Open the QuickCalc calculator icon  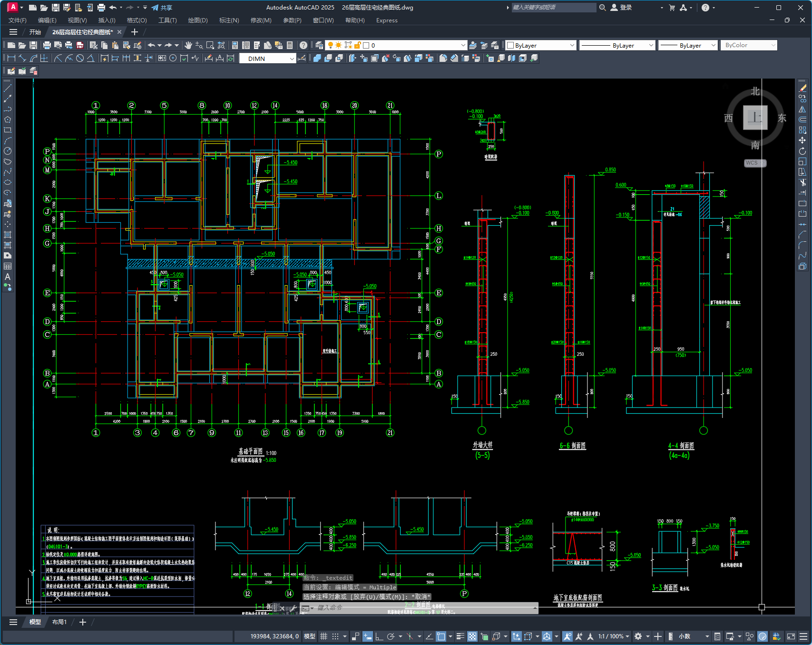pyautogui.click(x=290, y=45)
